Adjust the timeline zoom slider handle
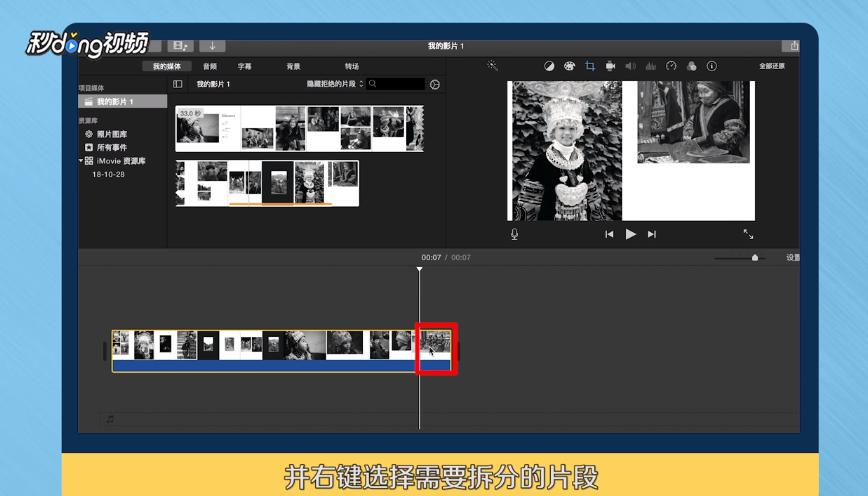 755,257
